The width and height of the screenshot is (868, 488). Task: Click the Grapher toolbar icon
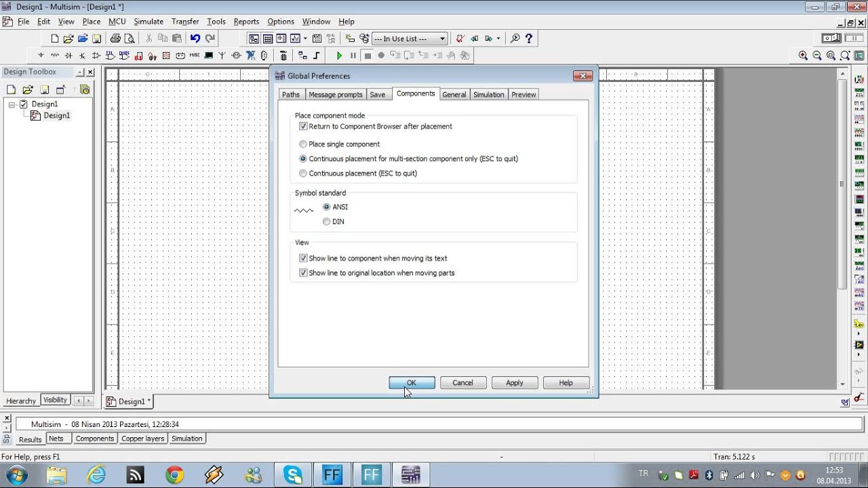(x=295, y=39)
